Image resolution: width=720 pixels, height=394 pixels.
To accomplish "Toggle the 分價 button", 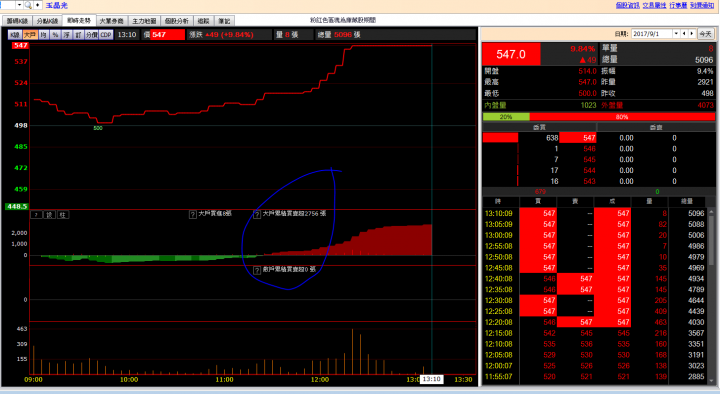I will point(91,35).
